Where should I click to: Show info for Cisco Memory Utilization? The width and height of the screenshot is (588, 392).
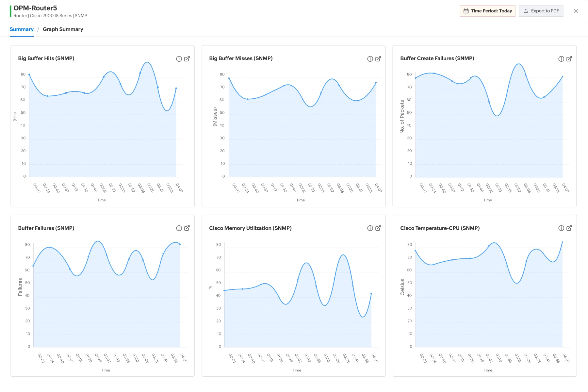coord(370,228)
